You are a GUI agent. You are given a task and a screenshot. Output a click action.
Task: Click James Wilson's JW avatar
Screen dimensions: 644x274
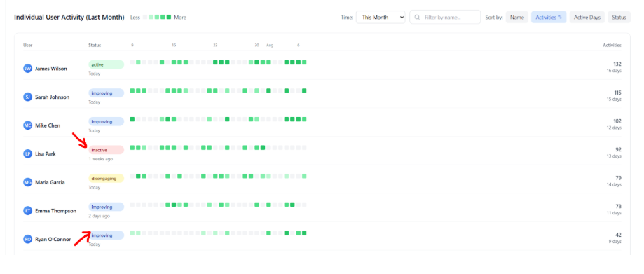click(x=27, y=69)
